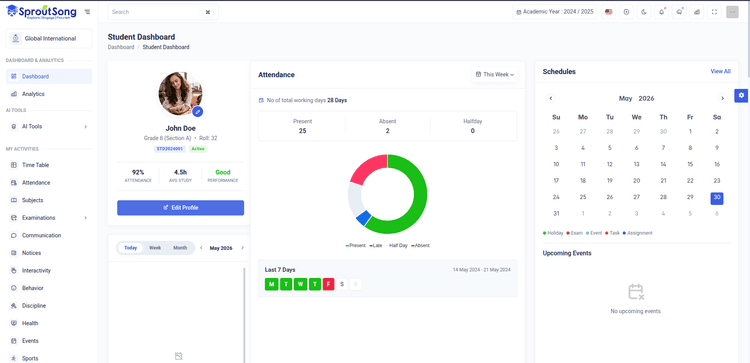Click the Dashboard breadcrumb link

coord(121,47)
